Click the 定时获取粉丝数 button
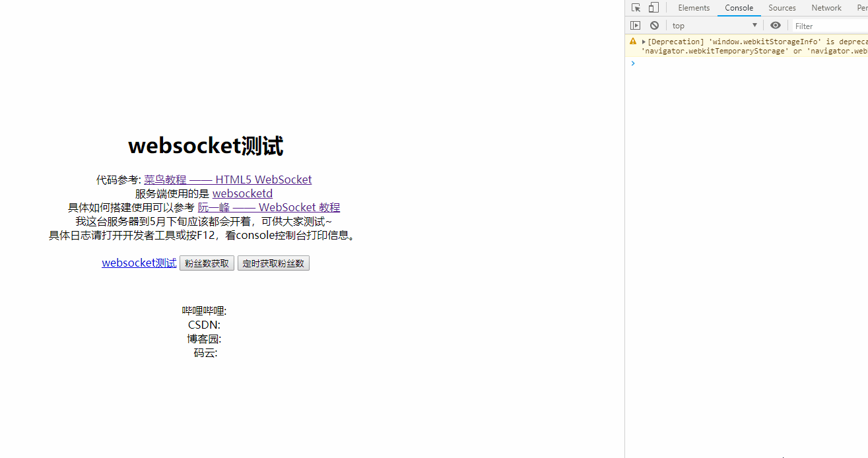Image resolution: width=868 pixels, height=458 pixels. [273, 263]
